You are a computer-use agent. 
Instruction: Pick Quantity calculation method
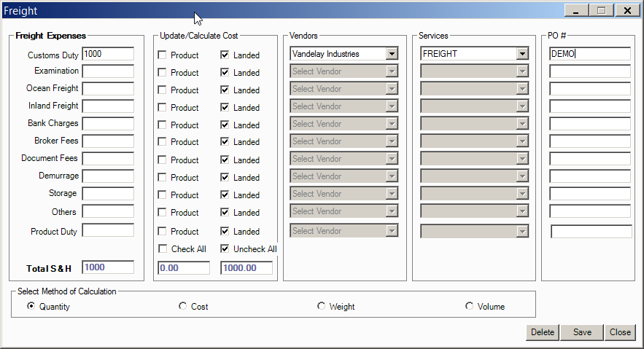(31, 307)
